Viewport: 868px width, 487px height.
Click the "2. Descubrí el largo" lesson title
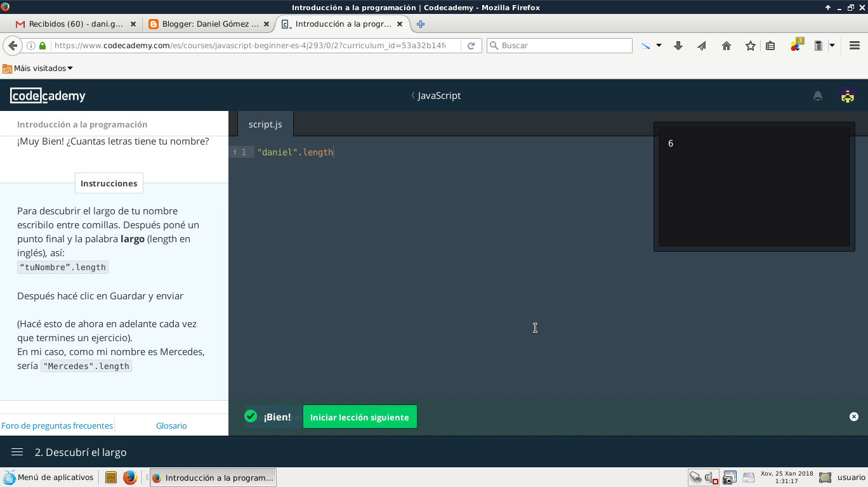(x=81, y=452)
